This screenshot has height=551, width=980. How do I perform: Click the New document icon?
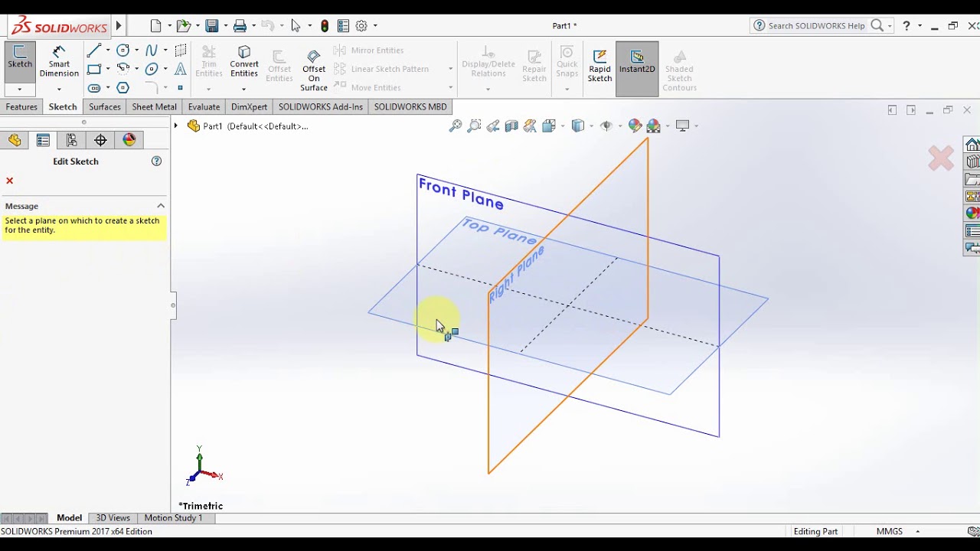(x=155, y=26)
